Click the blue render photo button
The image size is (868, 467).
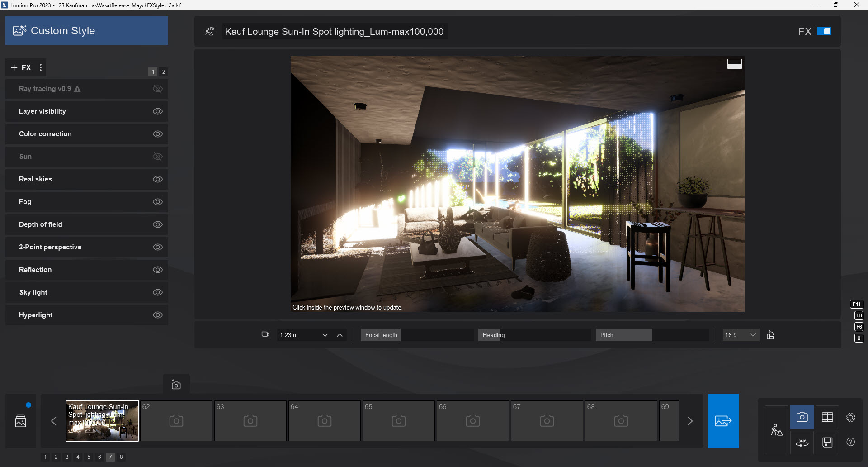(x=723, y=421)
